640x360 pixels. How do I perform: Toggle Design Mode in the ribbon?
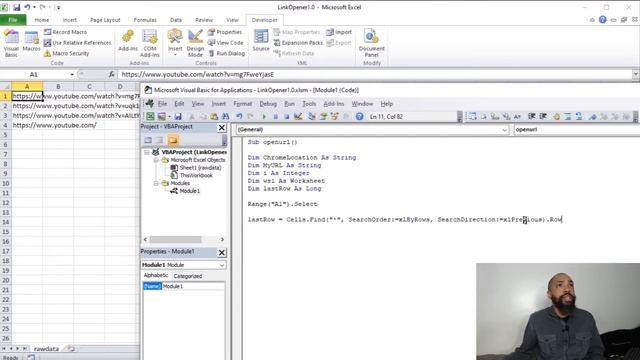tap(195, 43)
